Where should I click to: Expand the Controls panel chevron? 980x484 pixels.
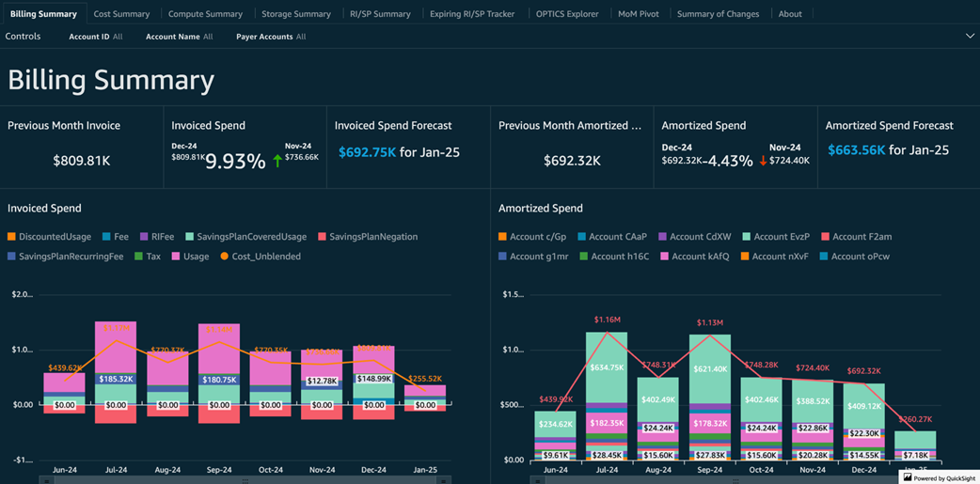[970, 37]
